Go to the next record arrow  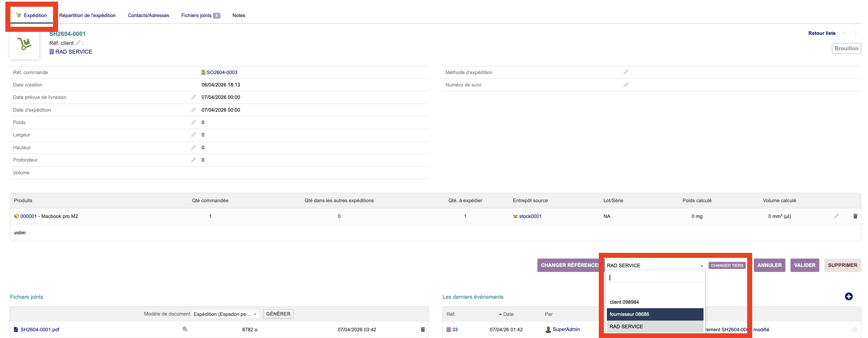pyautogui.click(x=856, y=33)
